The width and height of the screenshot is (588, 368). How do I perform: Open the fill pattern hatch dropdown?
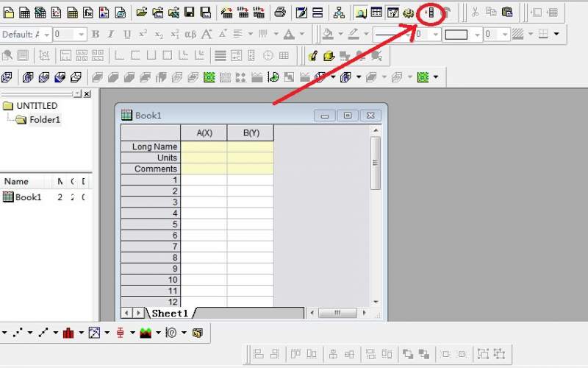530,34
